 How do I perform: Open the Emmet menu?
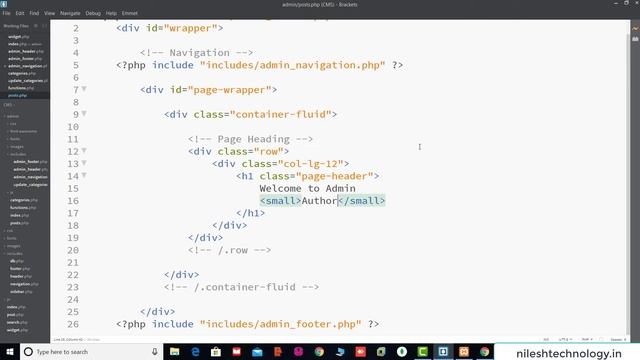click(x=130, y=13)
